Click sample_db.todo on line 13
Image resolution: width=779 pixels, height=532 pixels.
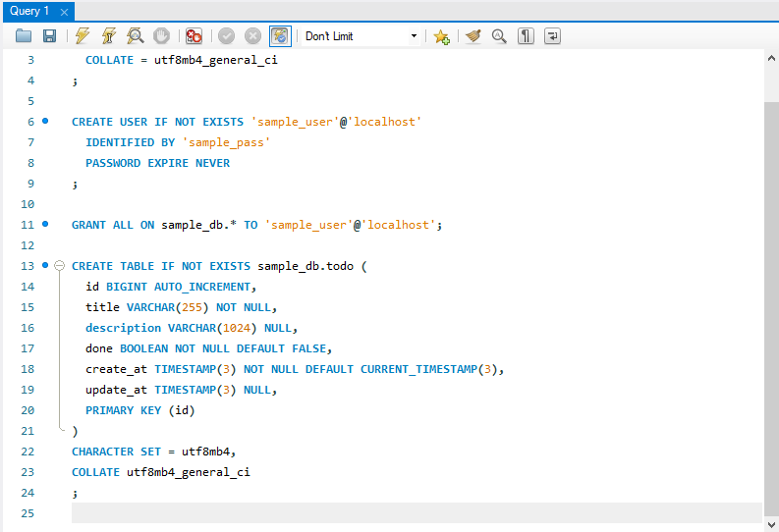pyautogui.click(x=306, y=266)
